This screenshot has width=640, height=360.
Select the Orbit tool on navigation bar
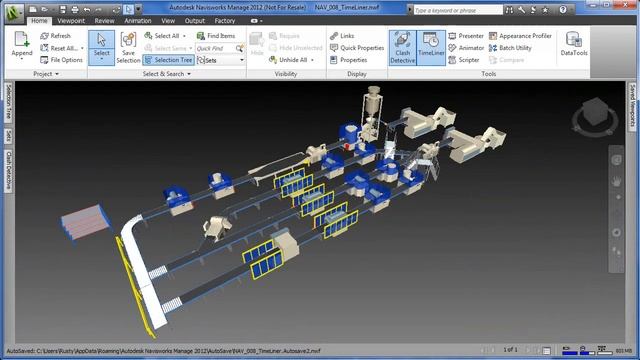pyautogui.click(x=616, y=233)
